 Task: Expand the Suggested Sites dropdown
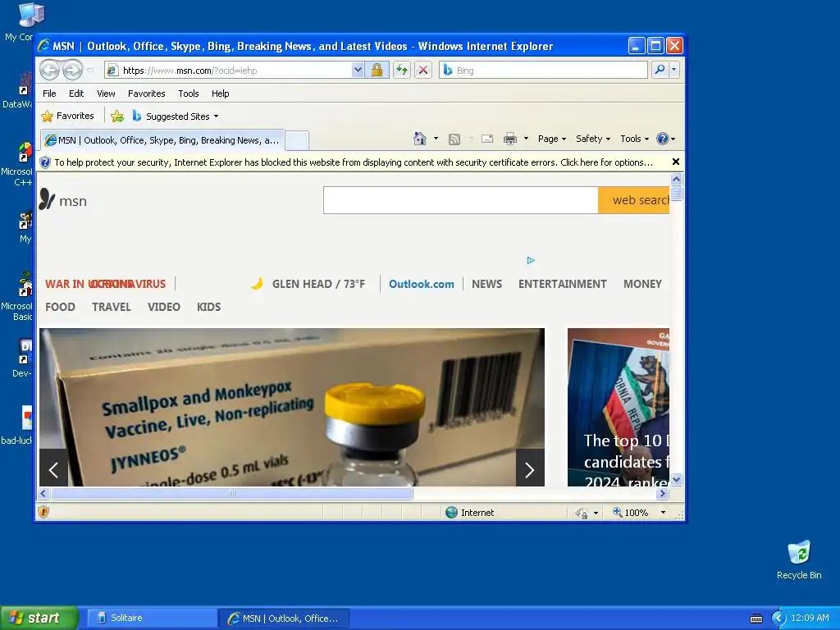click(x=216, y=116)
